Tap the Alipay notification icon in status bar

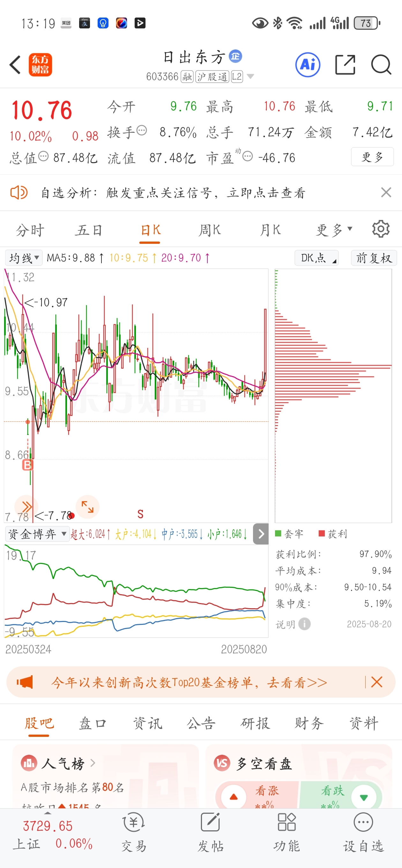click(x=85, y=23)
